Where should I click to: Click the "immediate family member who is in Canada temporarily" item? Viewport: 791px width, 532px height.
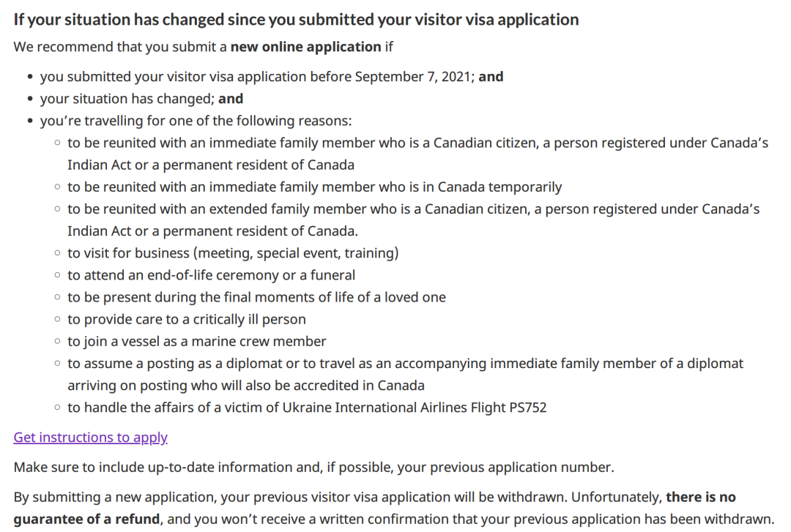[x=314, y=187]
